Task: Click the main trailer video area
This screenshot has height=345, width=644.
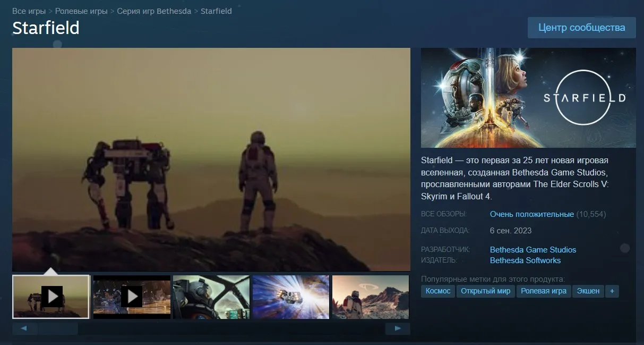Action: (x=211, y=159)
